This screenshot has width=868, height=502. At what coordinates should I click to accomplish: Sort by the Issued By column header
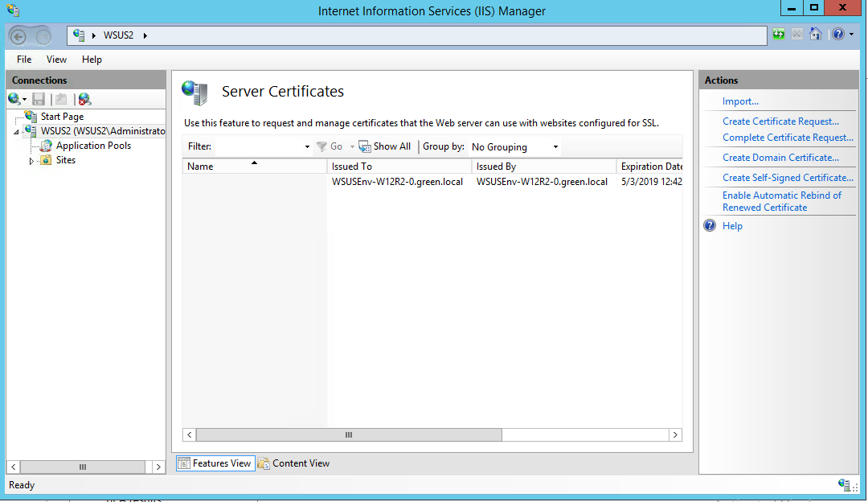pos(543,167)
